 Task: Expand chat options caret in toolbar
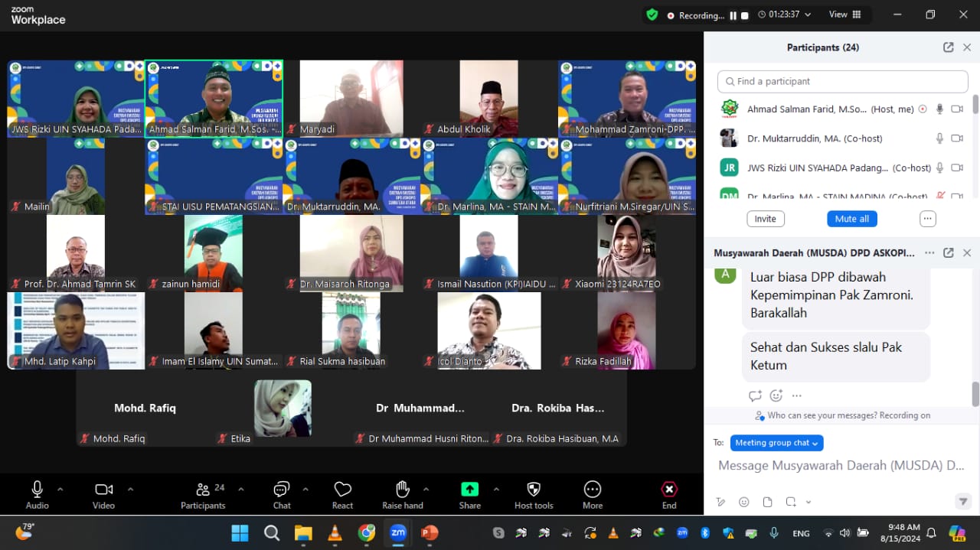305,490
